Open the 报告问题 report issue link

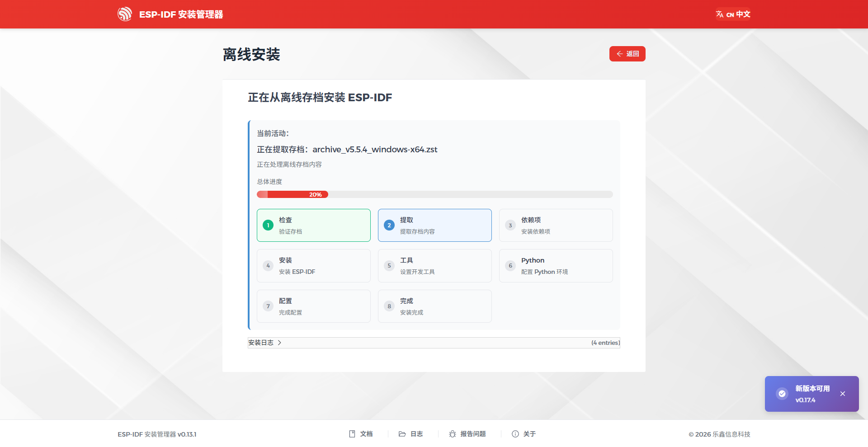tap(467, 434)
